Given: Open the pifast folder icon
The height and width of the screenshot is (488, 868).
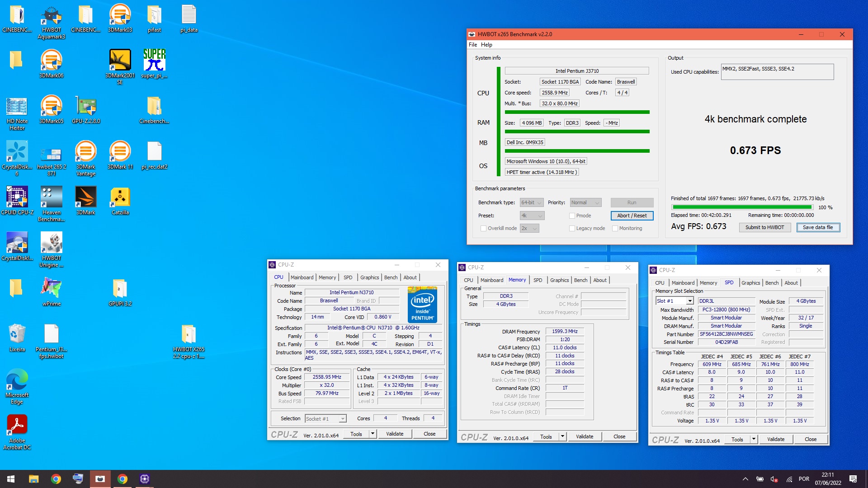Looking at the screenshot, I should tap(154, 19).
